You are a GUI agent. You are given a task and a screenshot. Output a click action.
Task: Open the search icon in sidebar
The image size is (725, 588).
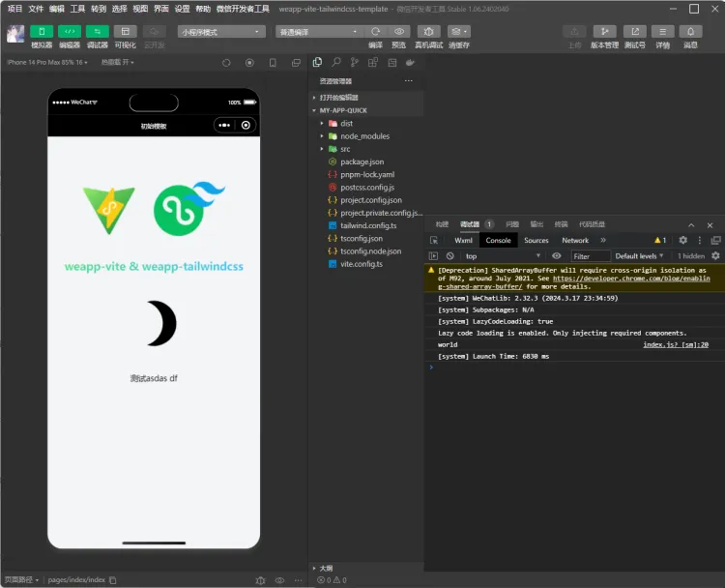336,62
